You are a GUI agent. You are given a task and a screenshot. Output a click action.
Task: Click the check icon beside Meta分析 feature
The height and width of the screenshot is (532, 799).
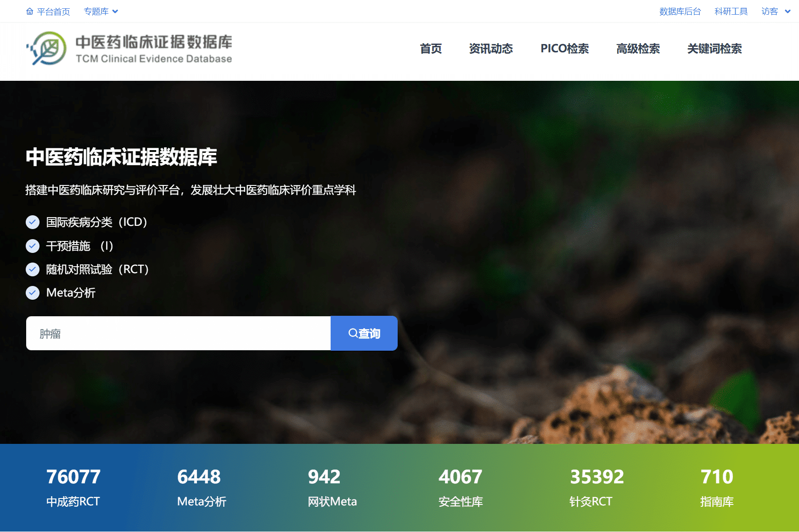point(33,293)
